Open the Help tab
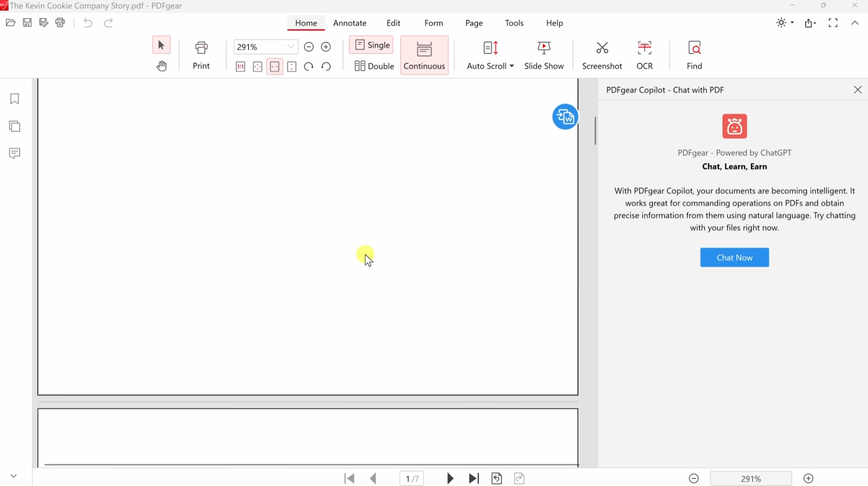 [554, 23]
